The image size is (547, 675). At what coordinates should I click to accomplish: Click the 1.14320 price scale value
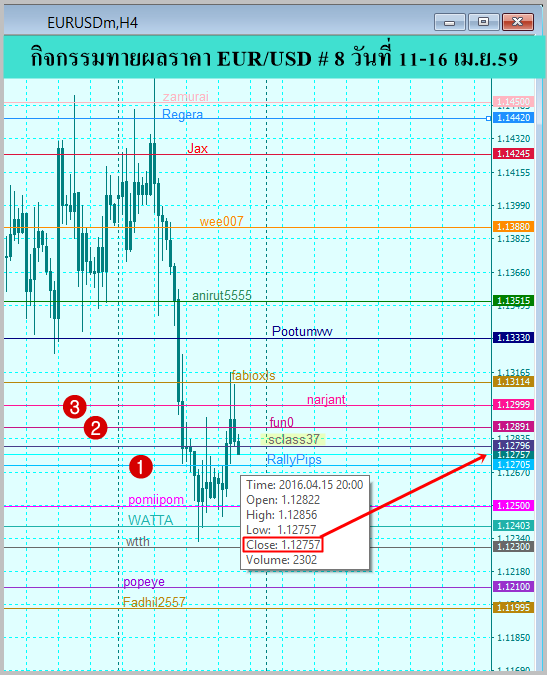tap(513, 139)
